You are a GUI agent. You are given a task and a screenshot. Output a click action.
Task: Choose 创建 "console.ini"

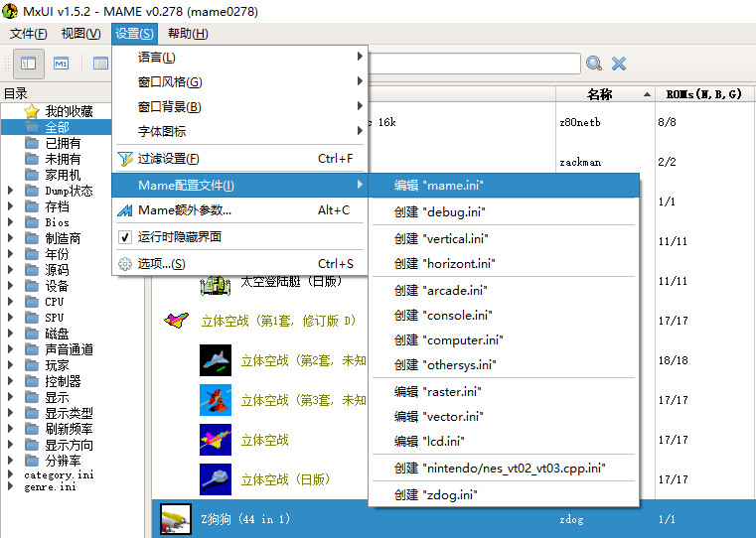pos(504,316)
